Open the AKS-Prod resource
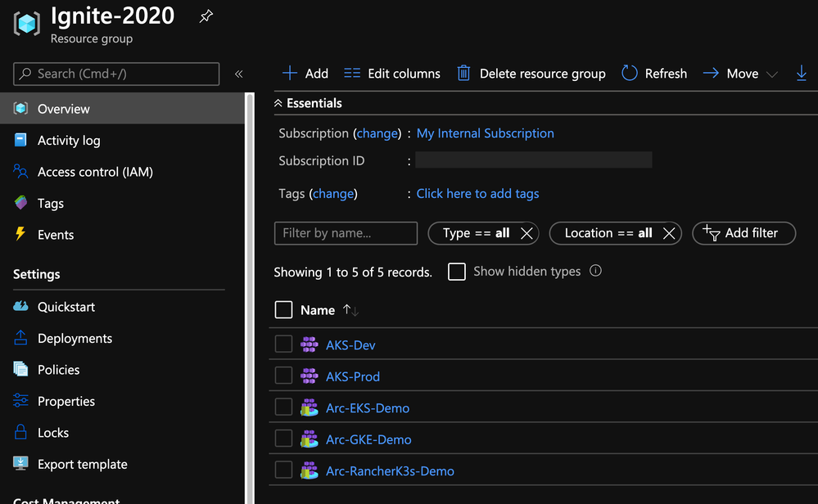 [353, 376]
